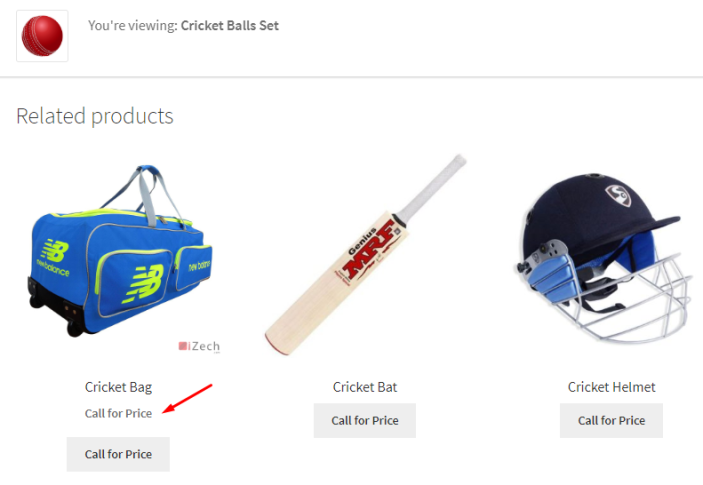Open the Cricket Balls Set title link
703x485 pixels.
click(x=230, y=26)
